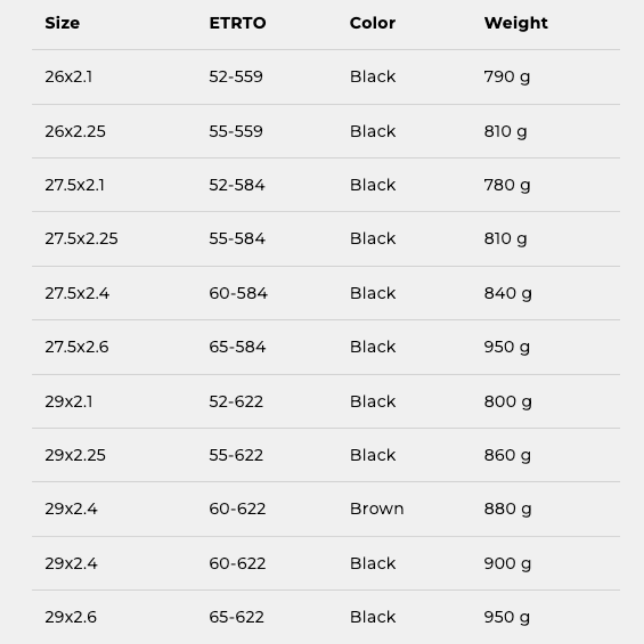Image resolution: width=644 pixels, height=644 pixels.
Task: Select the 29x2.6 size cell
Action: (71, 617)
